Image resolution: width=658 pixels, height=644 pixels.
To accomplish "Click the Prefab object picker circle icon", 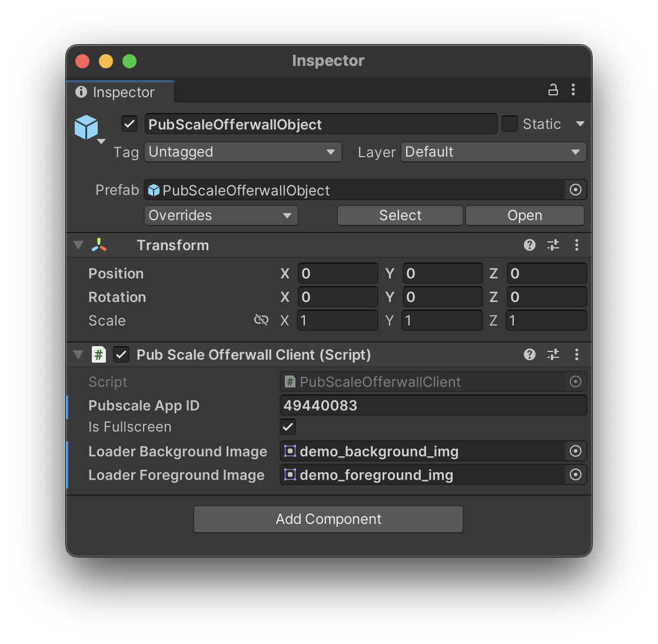I will [576, 190].
